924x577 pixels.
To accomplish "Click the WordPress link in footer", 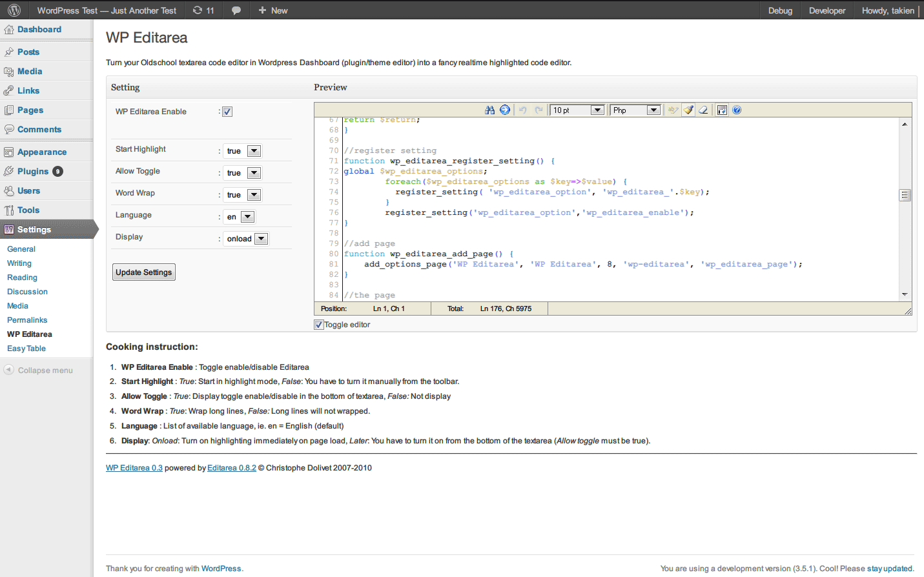I will click(221, 569).
